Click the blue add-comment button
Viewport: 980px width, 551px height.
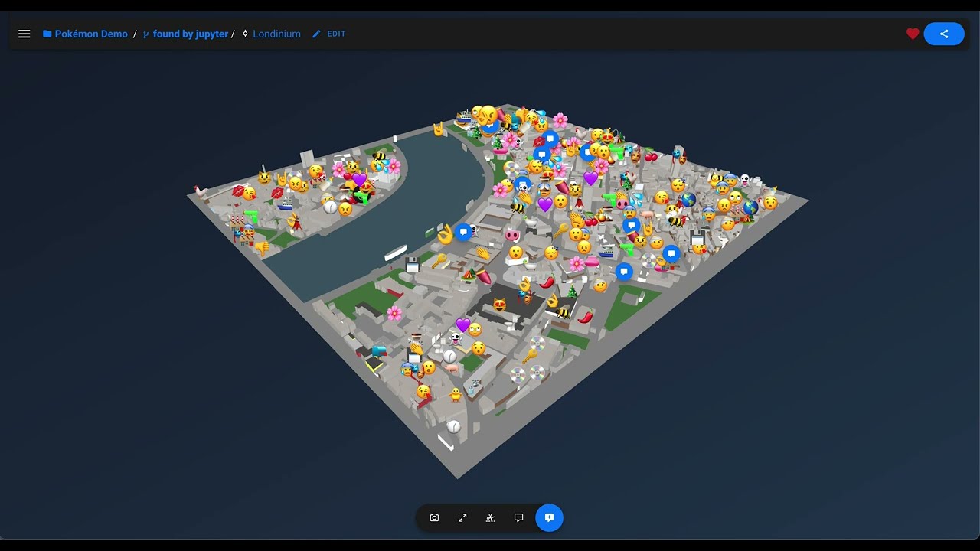click(549, 518)
